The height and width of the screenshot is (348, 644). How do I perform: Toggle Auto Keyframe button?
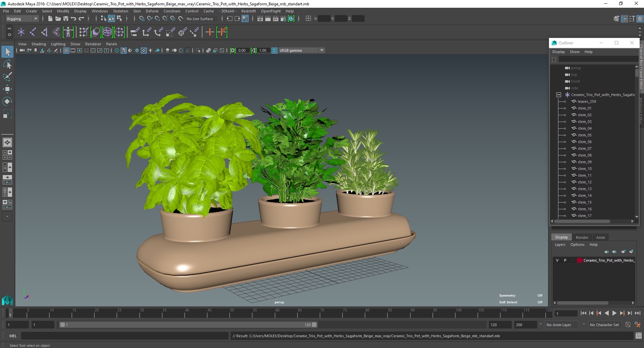pos(628,325)
